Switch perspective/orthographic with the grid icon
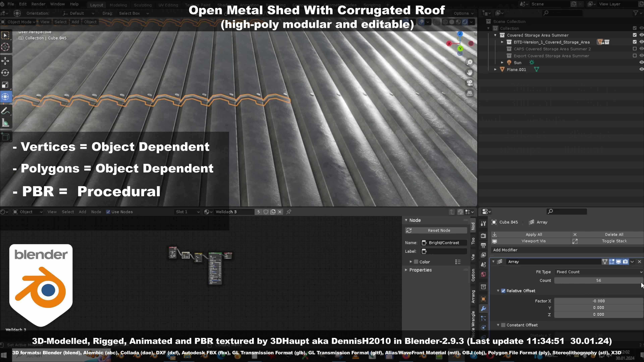644x362 pixels. click(470, 93)
